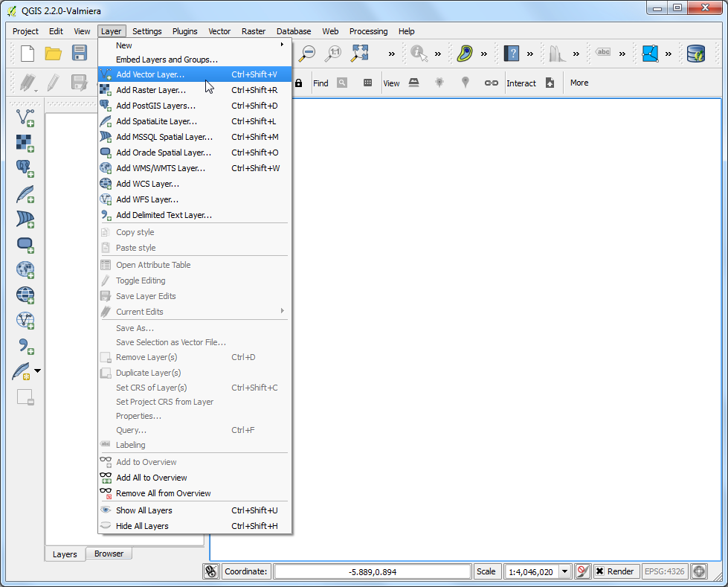Click Add Delimited Text Layer icon in left toolbar
The width and height of the screenshot is (728, 587).
[x=25, y=346]
